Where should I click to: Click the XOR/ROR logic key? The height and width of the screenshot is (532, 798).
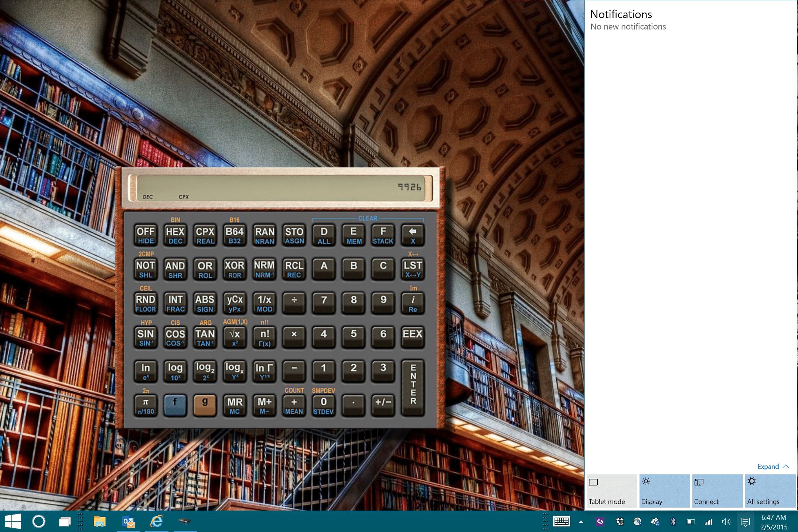(x=235, y=269)
